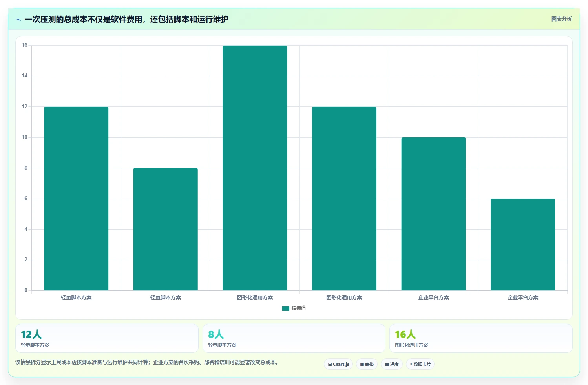Click the y-axis tick label 10

point(25,137)
